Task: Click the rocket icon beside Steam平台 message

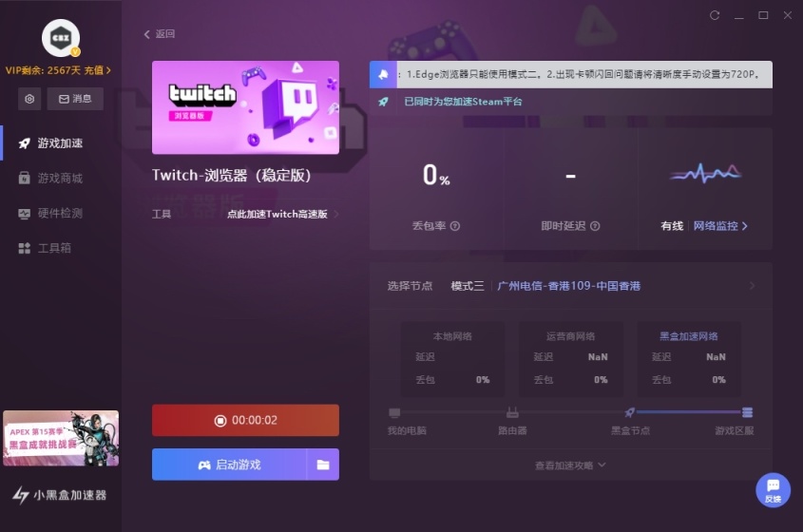Action: pos(383,102)
